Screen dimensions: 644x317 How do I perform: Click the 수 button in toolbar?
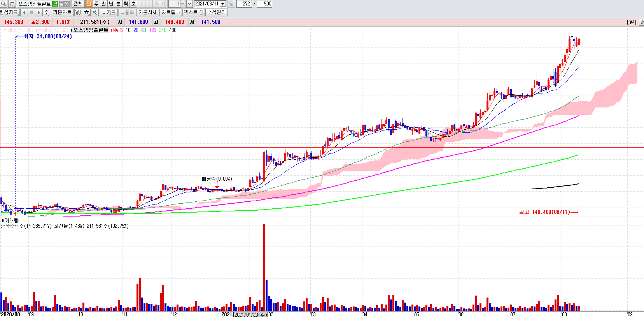(x=46, y=12)
